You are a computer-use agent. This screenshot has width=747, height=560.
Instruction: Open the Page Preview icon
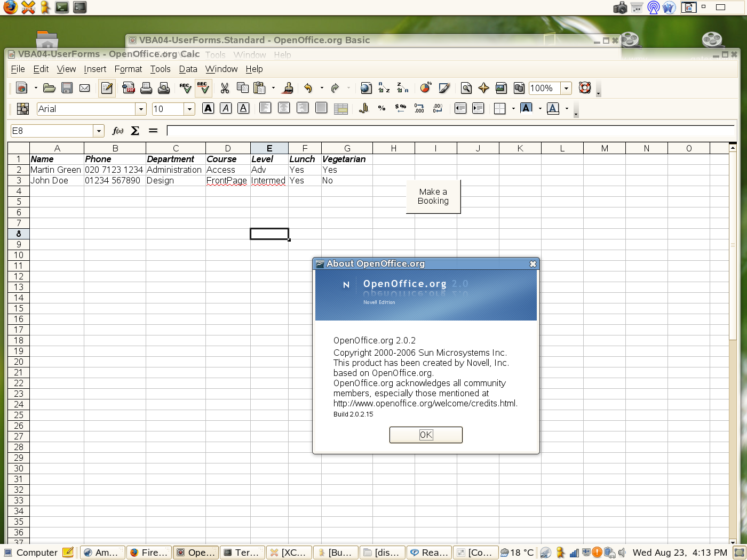164,88
